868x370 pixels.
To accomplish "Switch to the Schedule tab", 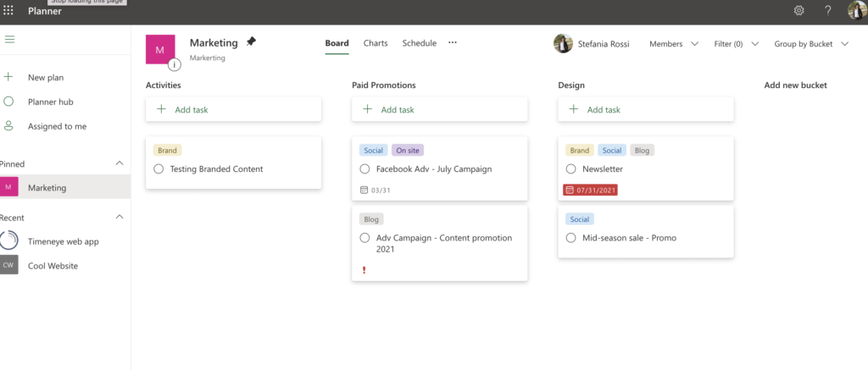I will pos(419,43).
